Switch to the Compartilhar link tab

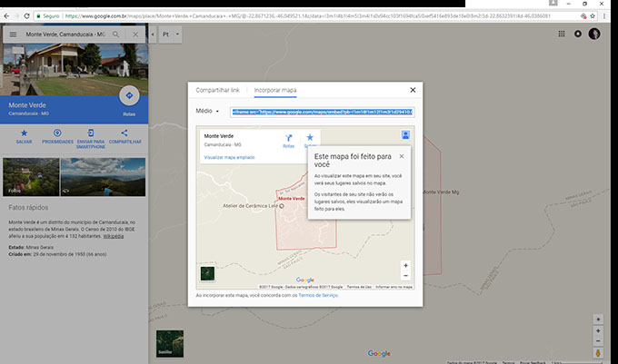click(x=218, y=91)
